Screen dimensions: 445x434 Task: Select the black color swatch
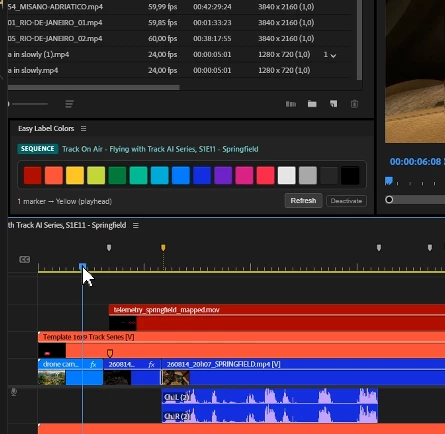pyautogui.click(x=350, y=175)
